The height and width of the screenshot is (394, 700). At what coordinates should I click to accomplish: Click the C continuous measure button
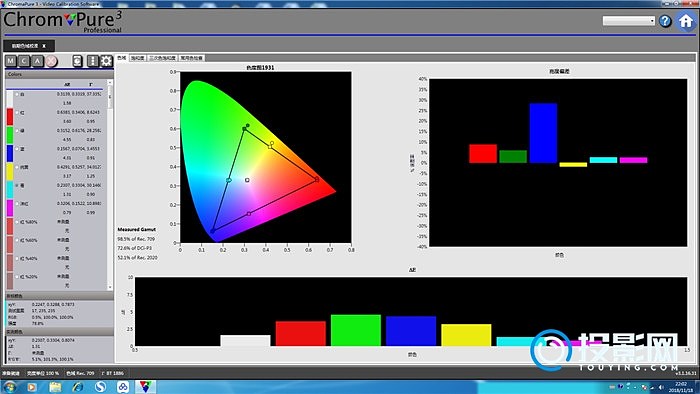click(x=24, y=61)
